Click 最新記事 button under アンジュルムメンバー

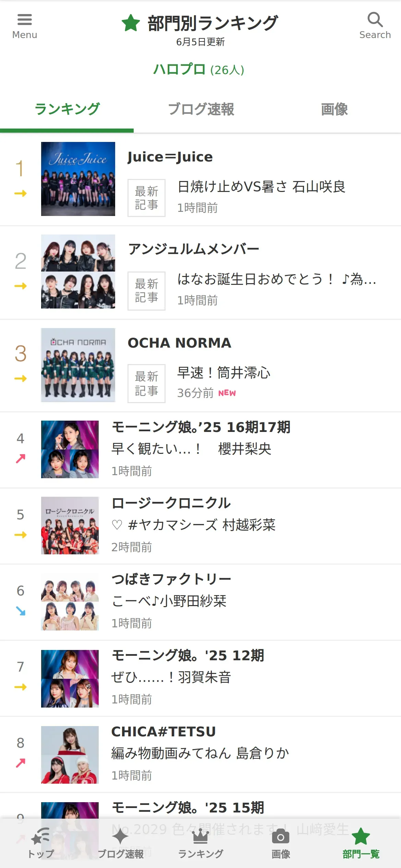(x=146, y=291)
